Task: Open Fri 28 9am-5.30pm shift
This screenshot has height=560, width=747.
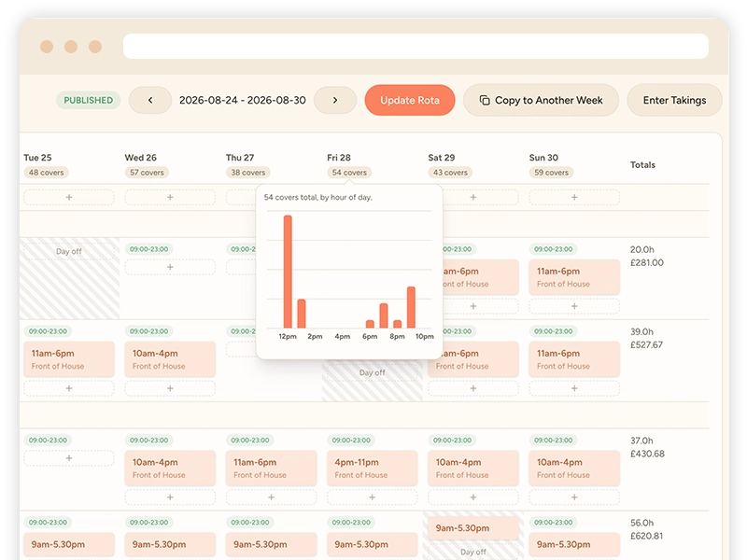Action: coord(372,545)
